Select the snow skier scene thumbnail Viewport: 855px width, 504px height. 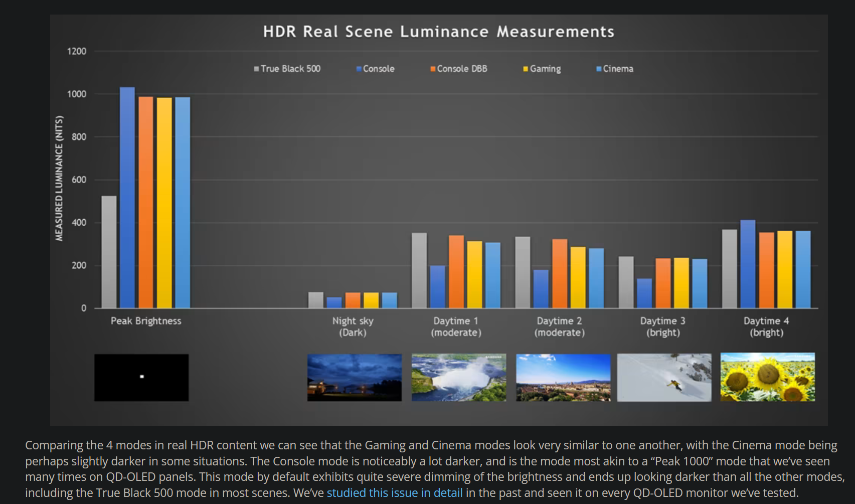coord(664,377)
